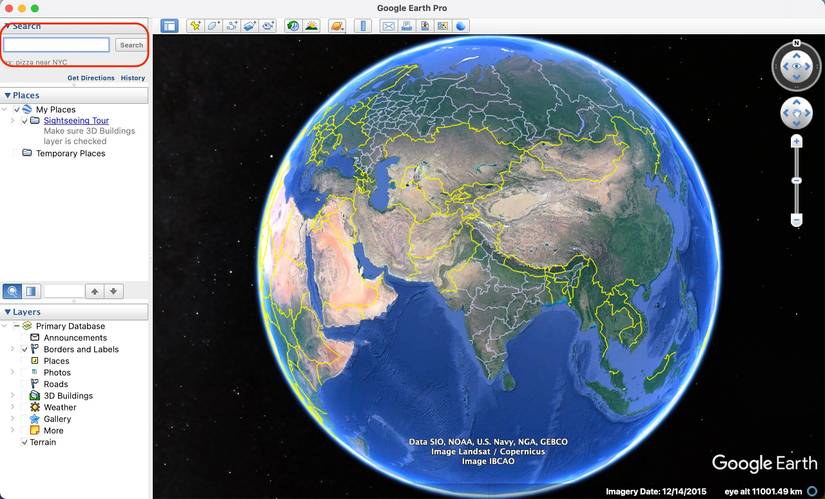Collapse the Primary Database tree node
Image resolution: width=825 pixels, height=499 pixels.
(5, 326)
